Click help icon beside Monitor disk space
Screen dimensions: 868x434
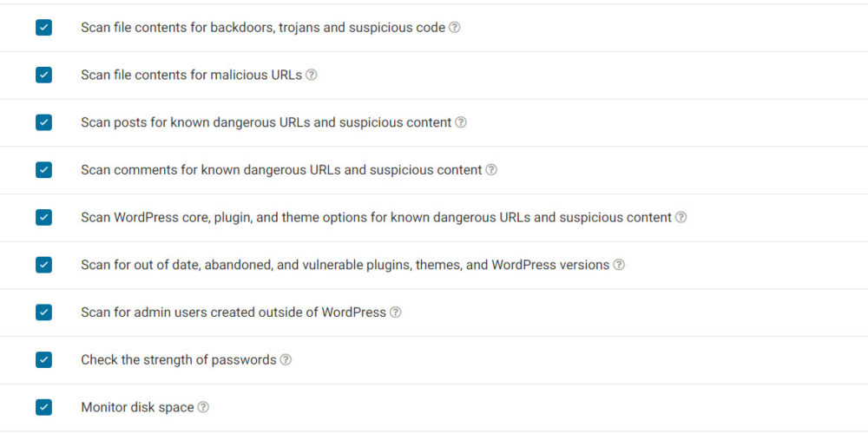[203, 407]
